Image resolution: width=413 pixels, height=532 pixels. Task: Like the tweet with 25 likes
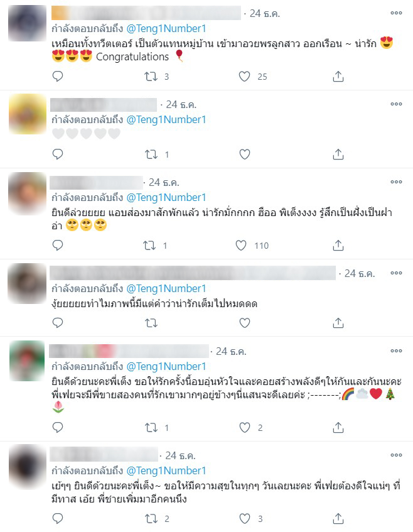pyautogui.click(x=245, y=77)
